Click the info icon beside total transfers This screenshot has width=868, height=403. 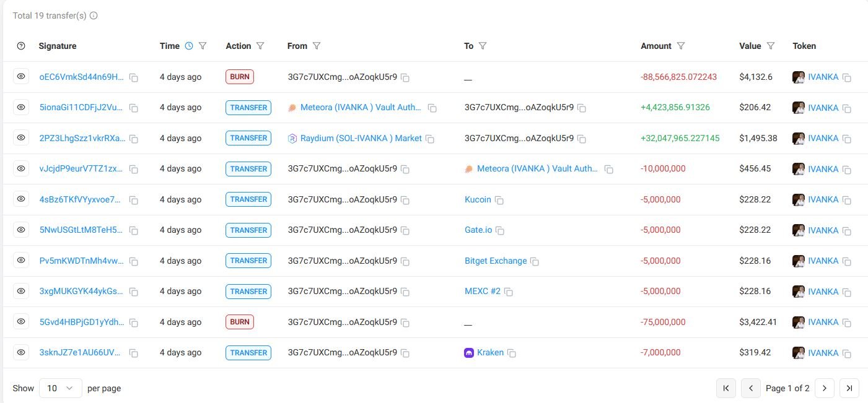coord(94,15)
